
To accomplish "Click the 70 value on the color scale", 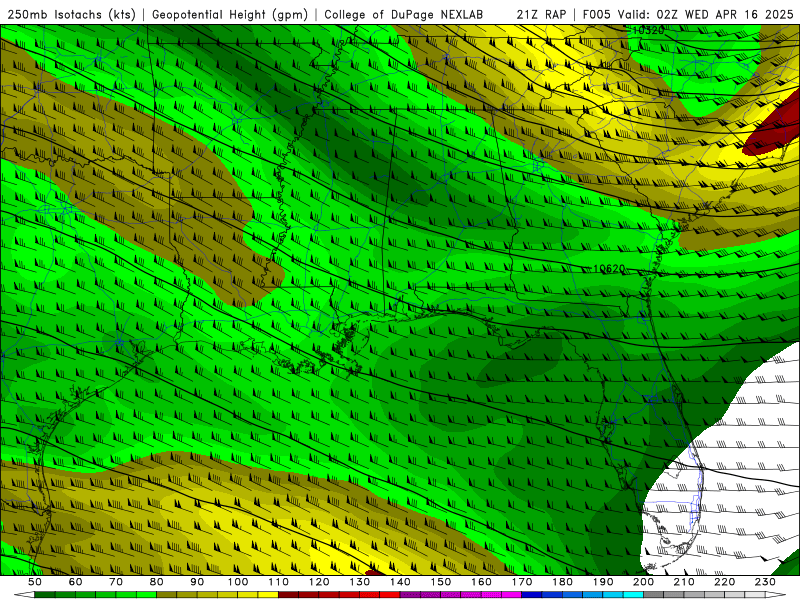I will click(x=116, y=582).
